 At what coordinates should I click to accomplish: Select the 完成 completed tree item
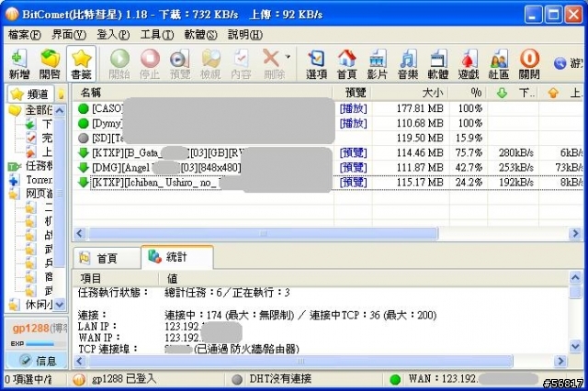click(x=40, y=139)
